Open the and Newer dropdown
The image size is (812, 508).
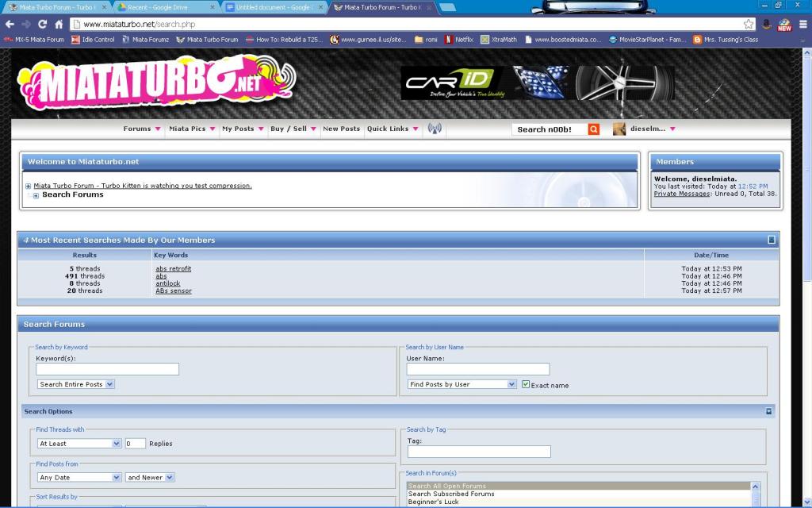click(x=150, y=477)
